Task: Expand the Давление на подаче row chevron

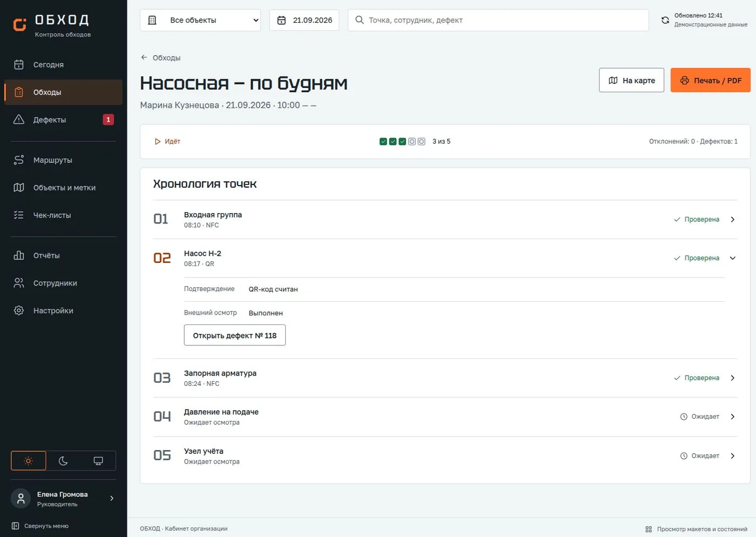Action: pos(733,417)
